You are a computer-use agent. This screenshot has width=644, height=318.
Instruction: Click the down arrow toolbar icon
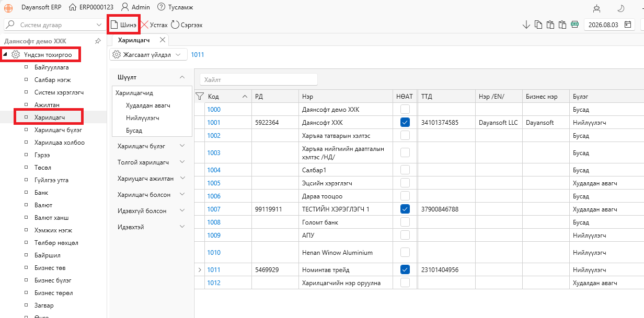point(526,25)
